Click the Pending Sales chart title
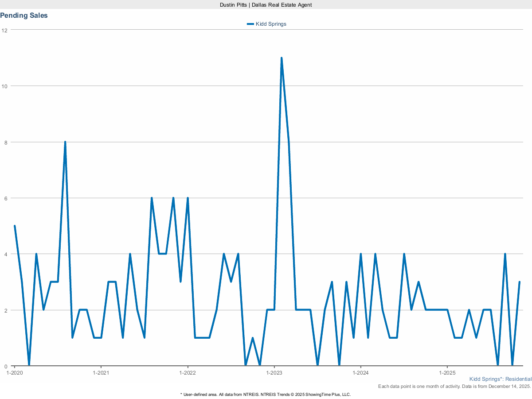Screen dimensions: 532x399 [x=24, y=16]
